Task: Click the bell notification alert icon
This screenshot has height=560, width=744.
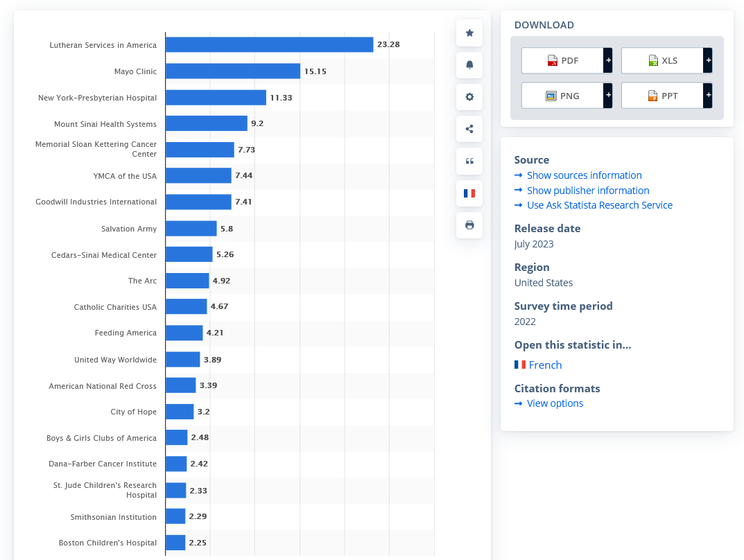Action: click(x=469, y=65)
